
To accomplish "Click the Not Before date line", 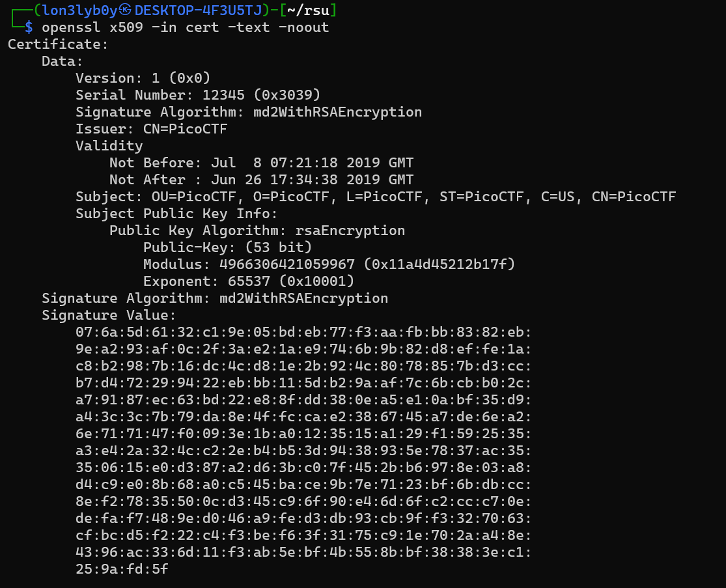I will click(261, 163).
